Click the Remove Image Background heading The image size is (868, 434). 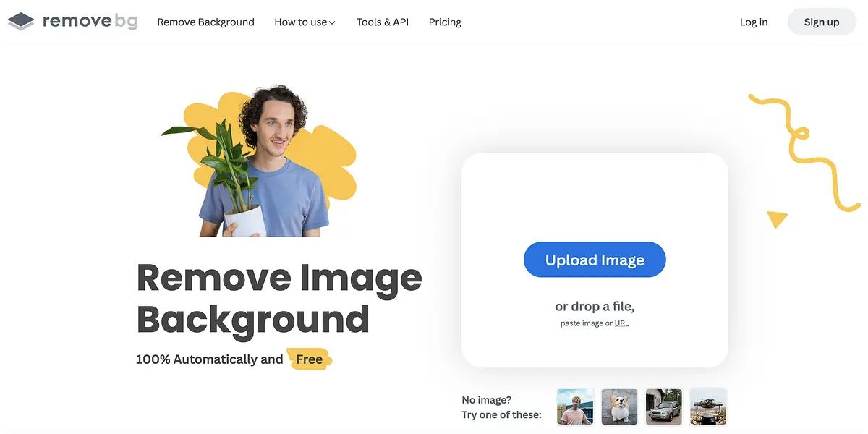(278, 298)
